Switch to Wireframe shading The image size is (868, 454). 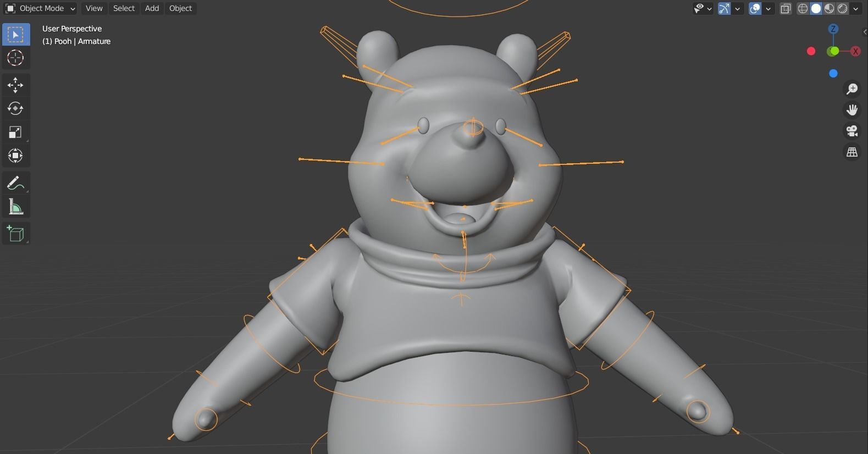pyautogui.click(x=803, y=8)
